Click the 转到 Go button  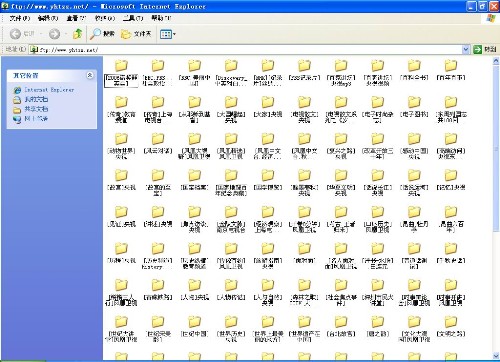pos(485,50)
